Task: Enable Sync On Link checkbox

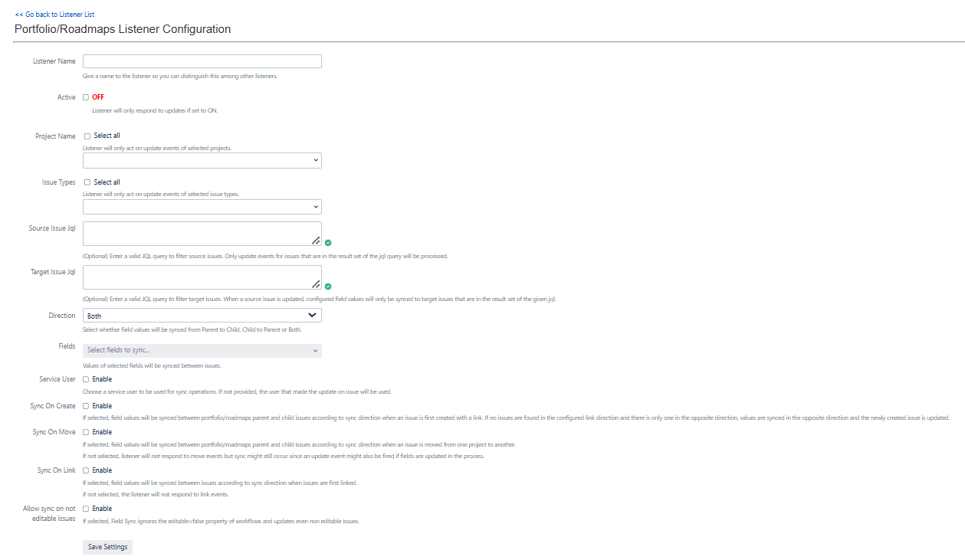Action: pos(86,470)
